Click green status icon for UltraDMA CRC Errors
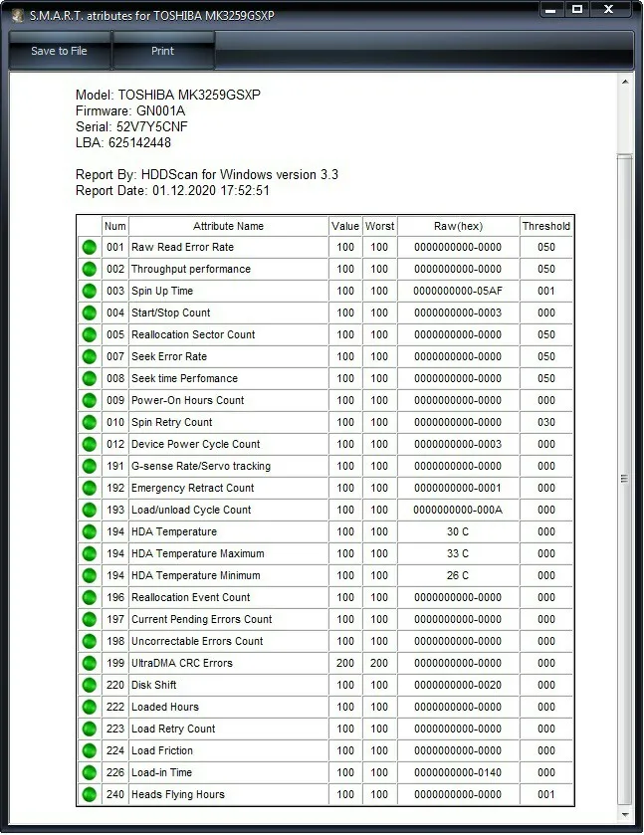 point(90,663)
